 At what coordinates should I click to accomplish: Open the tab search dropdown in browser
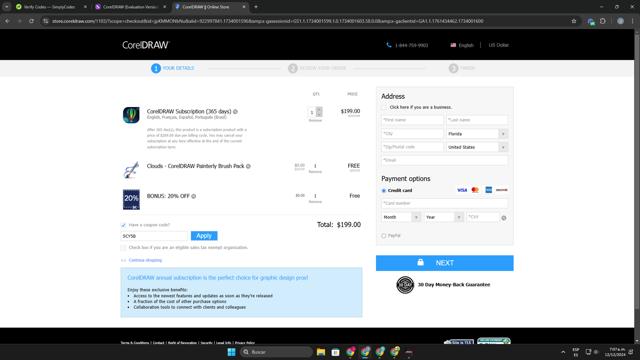[x=7, y=7]
